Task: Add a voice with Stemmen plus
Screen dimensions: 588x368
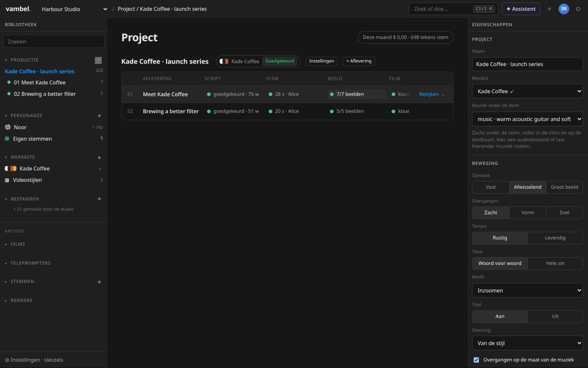Action: coord(99,282)
